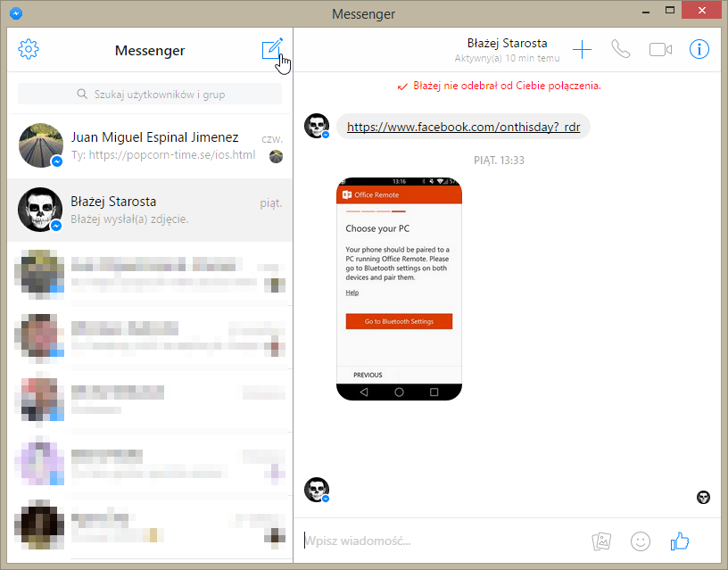Click the 'Messenger' sidebar heading

point(150,50)
